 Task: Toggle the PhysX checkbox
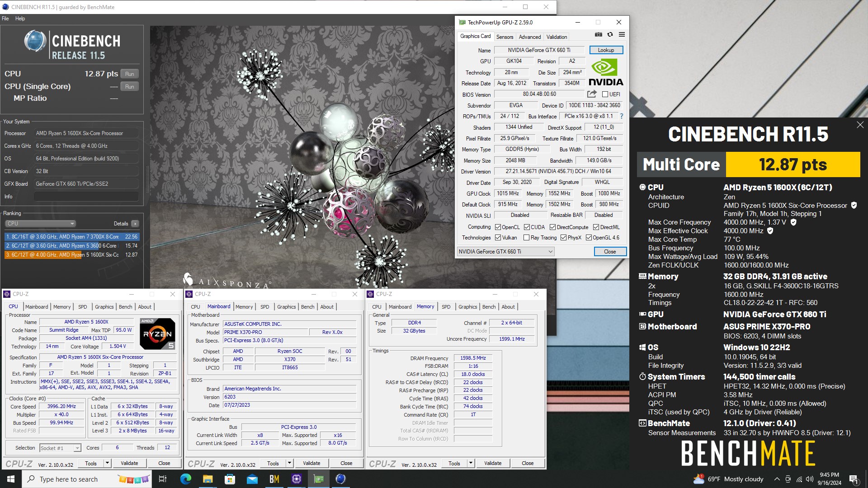pyautogui.click(x=563, y=238)
